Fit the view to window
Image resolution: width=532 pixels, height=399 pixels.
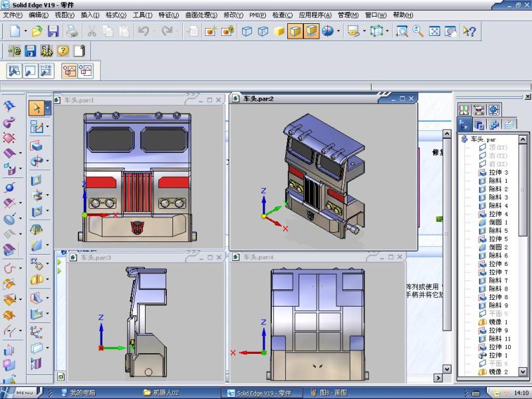coord(434,31)
